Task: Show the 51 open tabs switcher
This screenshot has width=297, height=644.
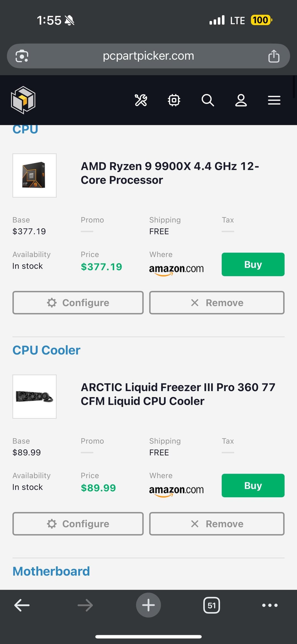Action: tap(211, 605)
